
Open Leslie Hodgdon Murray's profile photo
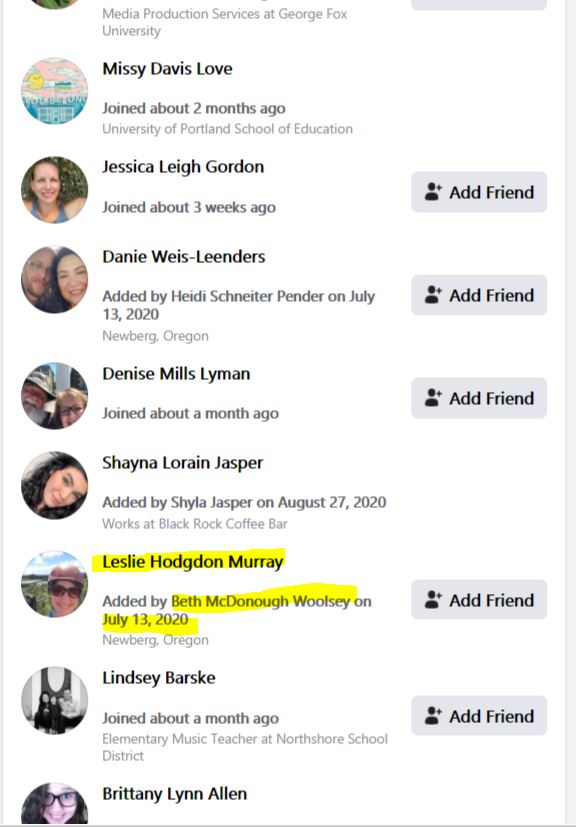(x=54, y=584)
